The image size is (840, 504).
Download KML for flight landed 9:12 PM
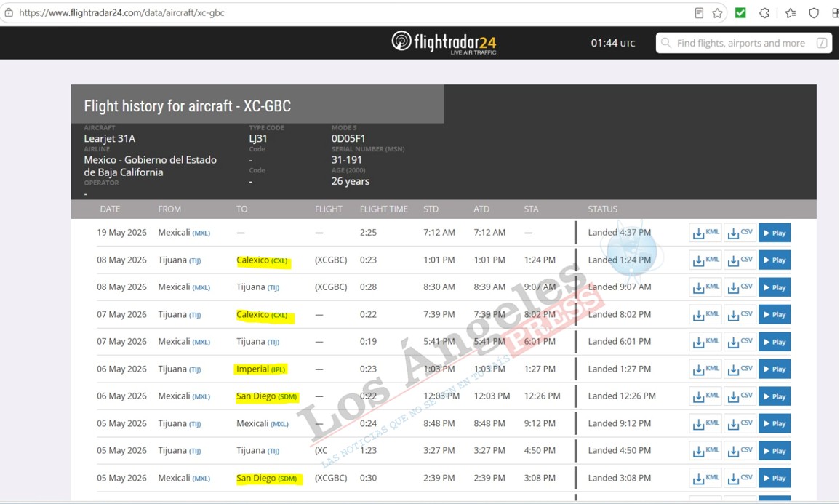pyautogui.click(x=705, y=424)
